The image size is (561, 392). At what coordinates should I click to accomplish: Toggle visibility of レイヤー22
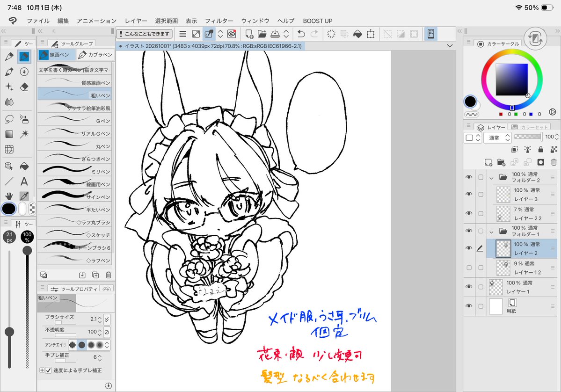[x=469, y=213]
